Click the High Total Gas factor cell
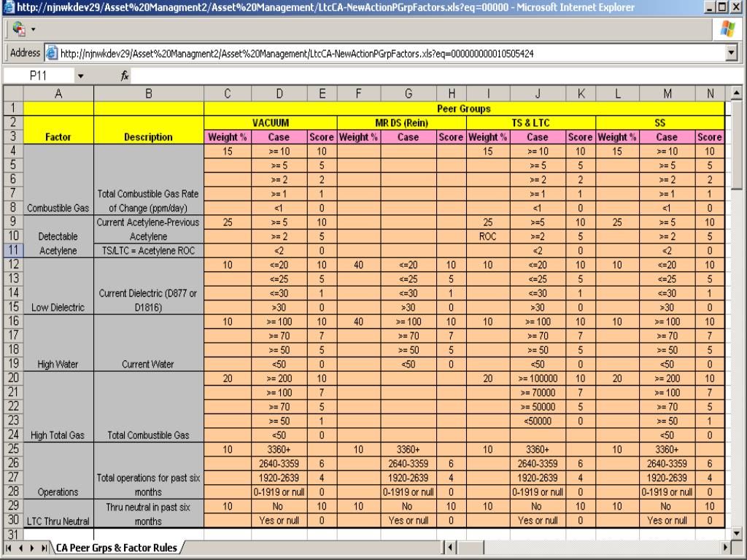The image size is (747, 560). point(58,407)
